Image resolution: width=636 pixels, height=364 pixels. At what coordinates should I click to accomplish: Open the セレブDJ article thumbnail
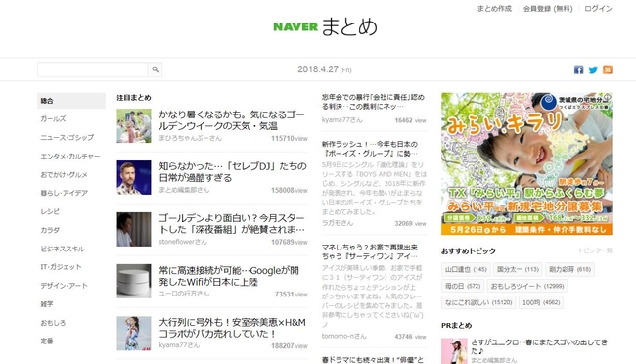(x=134, y=177)
